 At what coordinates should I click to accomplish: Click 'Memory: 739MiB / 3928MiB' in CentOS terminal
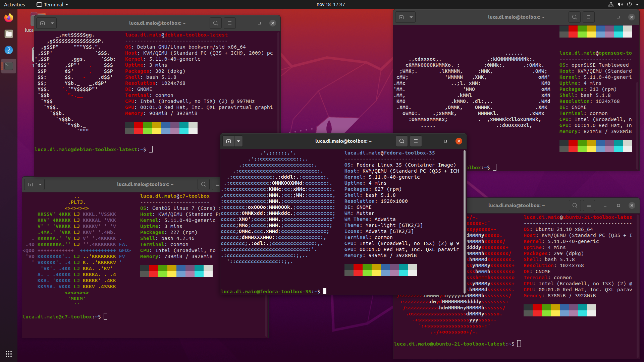(x=176, y=256)
